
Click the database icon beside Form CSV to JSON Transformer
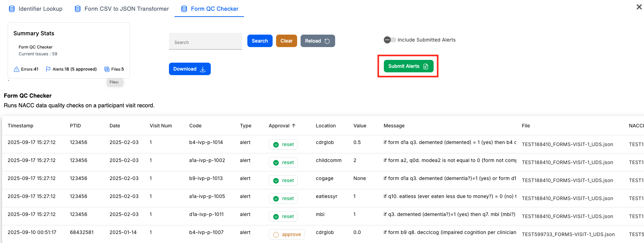[78, 9]
